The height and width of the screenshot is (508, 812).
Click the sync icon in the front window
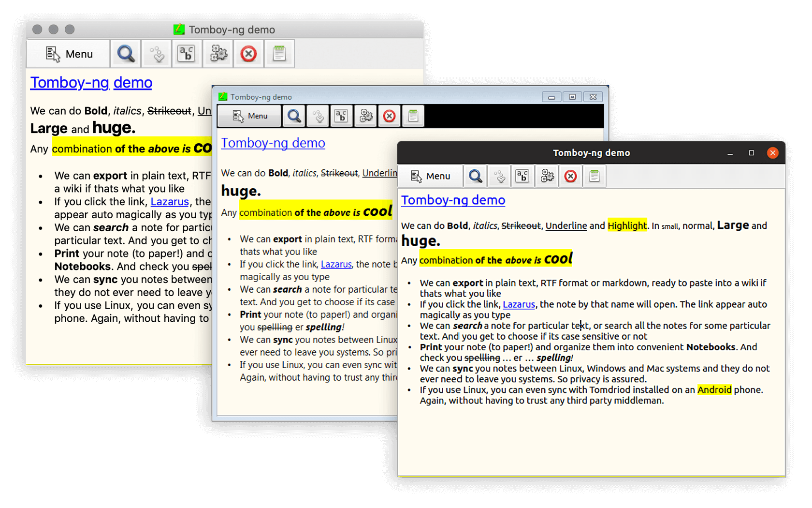pyautogui.click(x=499, y=176)
